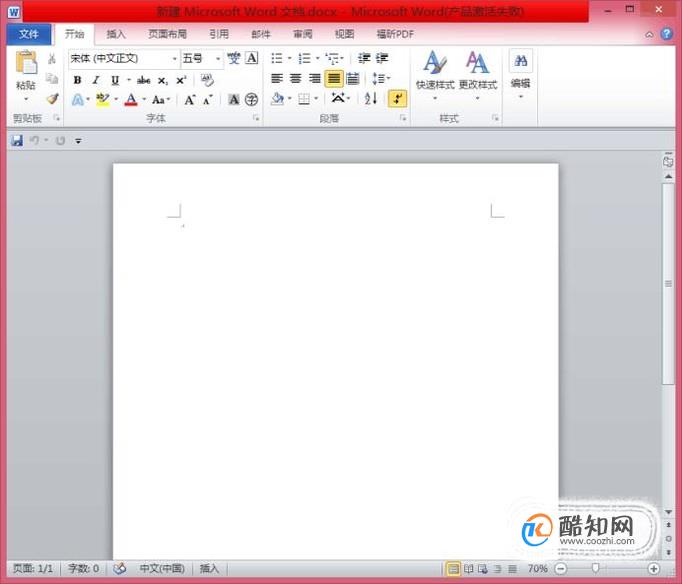Click the yellow text highlight color
This screenshot has width=682, height=584.
coord(103,100)
